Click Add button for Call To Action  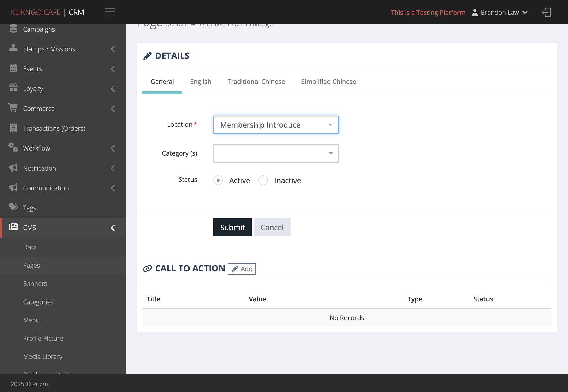[242, 269]
